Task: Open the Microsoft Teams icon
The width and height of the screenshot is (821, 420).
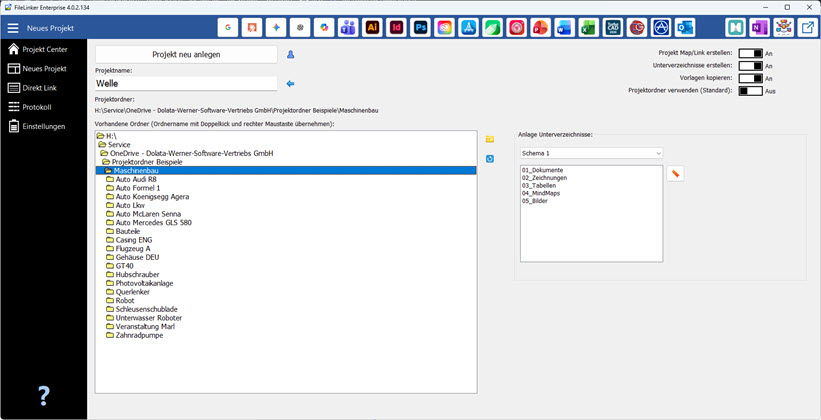Action: (x=348, y=28)
